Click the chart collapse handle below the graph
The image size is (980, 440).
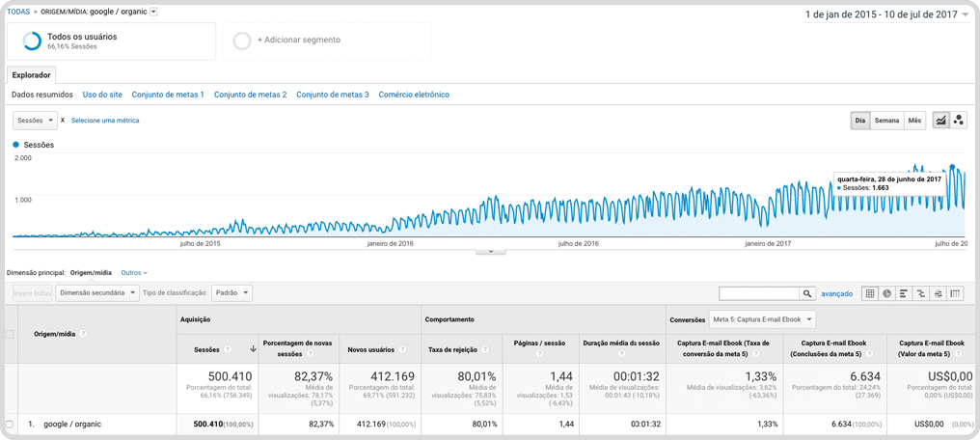pyautogui.click(x=491, y=251)
